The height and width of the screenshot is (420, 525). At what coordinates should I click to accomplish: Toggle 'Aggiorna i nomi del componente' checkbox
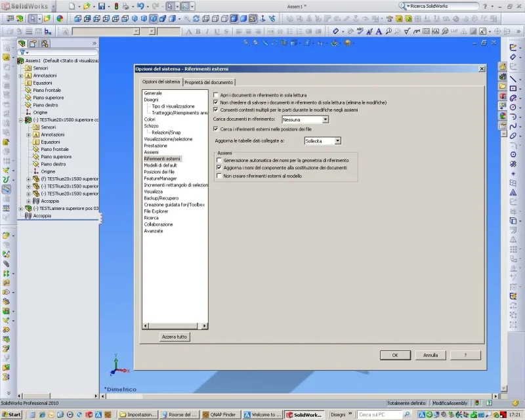coord(219,167)
